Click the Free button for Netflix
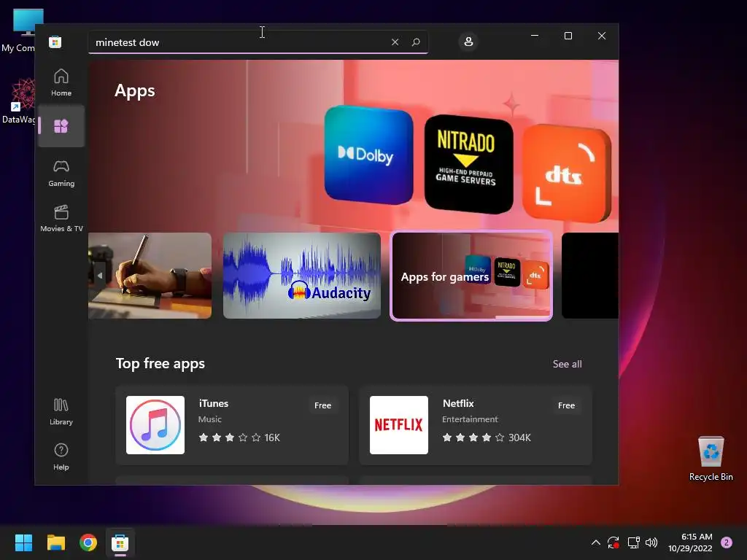The height and width of the screenshot is (560, 747). (566, 405)
